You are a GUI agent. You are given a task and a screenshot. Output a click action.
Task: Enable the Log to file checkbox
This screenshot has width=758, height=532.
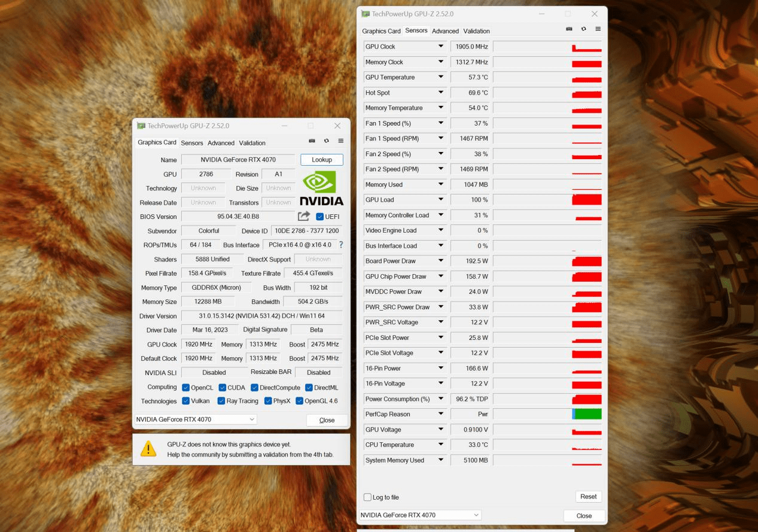pyautogui.click(x=367, y=497)
